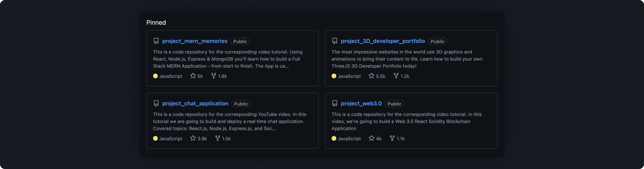
Task: Click the Public badge next to project_3D_developer_portfolio
Action: pos(437,41)
